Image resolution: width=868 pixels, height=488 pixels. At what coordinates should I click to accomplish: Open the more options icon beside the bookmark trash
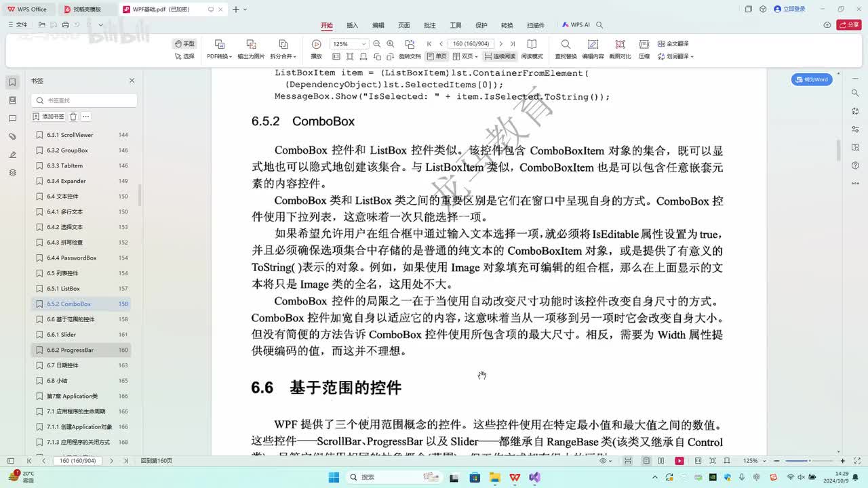click(86, 117)
